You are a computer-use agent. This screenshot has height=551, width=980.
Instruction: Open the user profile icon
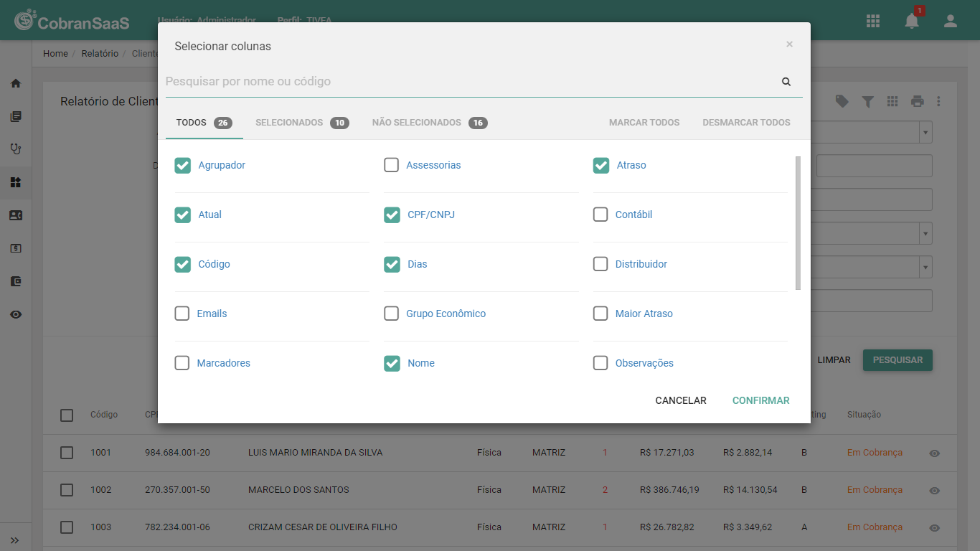(951, 21)
